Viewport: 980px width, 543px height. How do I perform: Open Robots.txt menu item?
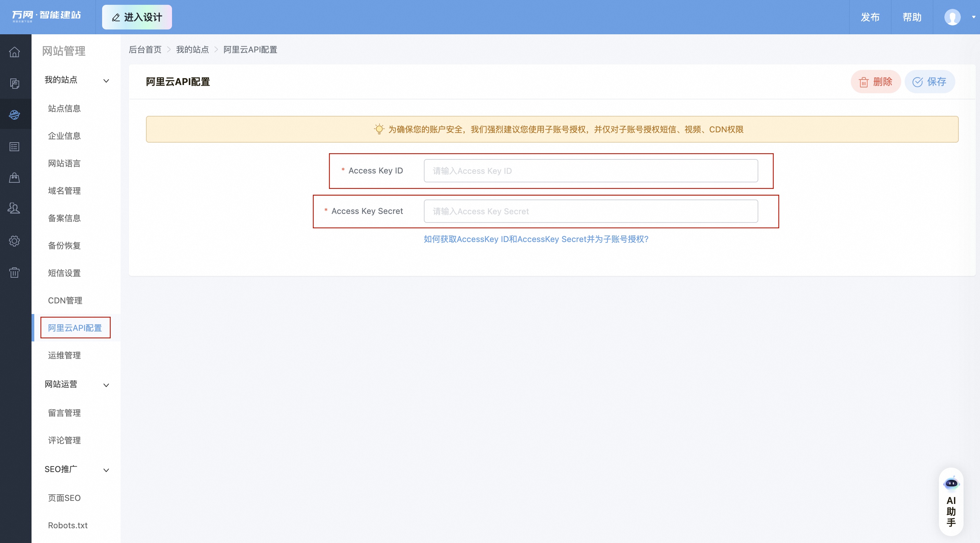68,525
